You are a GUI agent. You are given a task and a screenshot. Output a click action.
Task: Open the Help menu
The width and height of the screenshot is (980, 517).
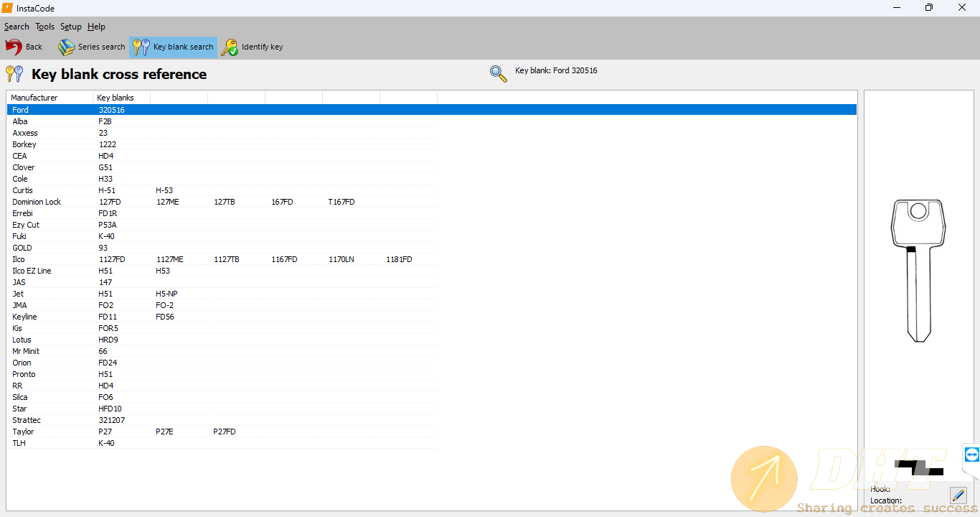click(x=96, y=27)
